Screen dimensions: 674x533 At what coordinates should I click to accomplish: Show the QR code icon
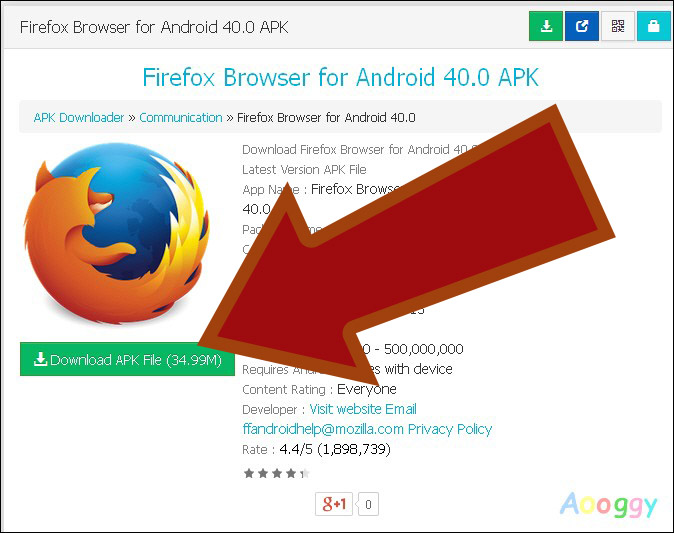618,26
